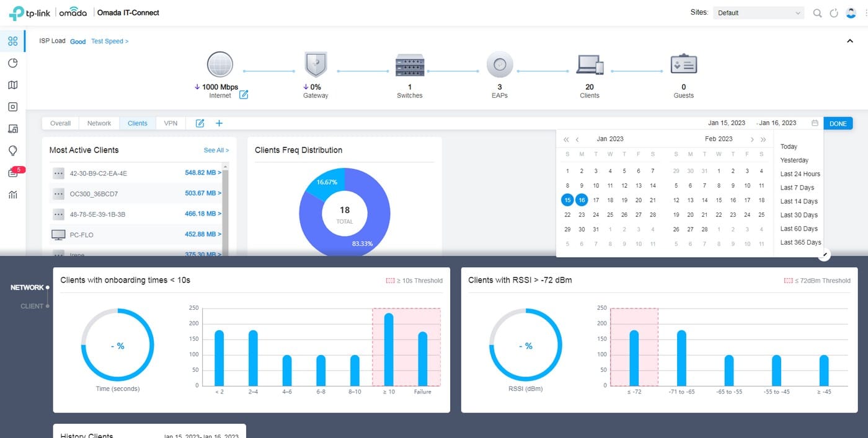Viewport: 868px width, 438px height.
Task: Open the Insights lightbulb sidebar icon
Action: point(12,151)
